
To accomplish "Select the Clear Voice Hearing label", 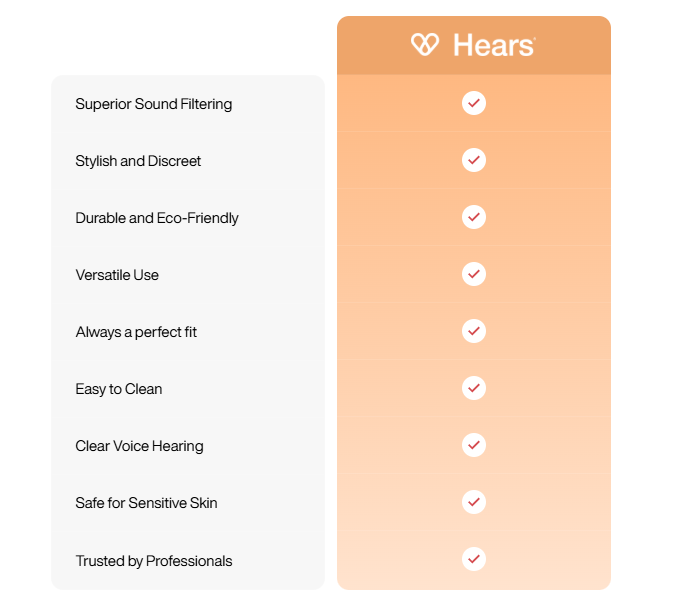I will [x=139, y=446].
